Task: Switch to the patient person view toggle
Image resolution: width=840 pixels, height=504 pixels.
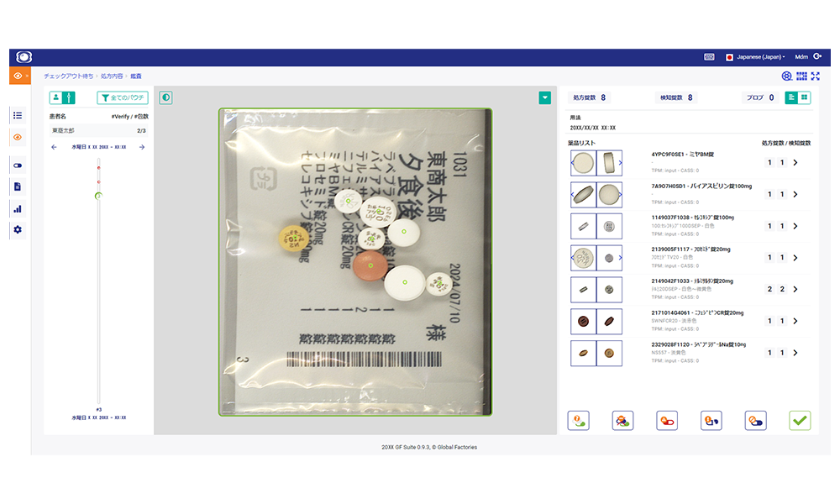Action: pyautogui.click(x=55, y=97)
